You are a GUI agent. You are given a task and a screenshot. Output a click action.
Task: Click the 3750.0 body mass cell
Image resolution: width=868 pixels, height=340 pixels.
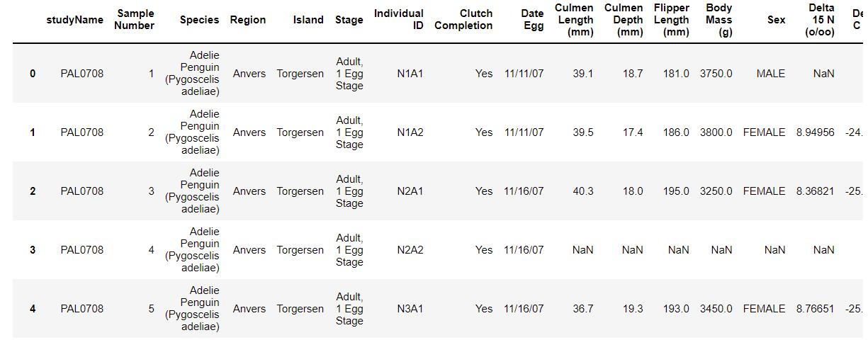716,74
